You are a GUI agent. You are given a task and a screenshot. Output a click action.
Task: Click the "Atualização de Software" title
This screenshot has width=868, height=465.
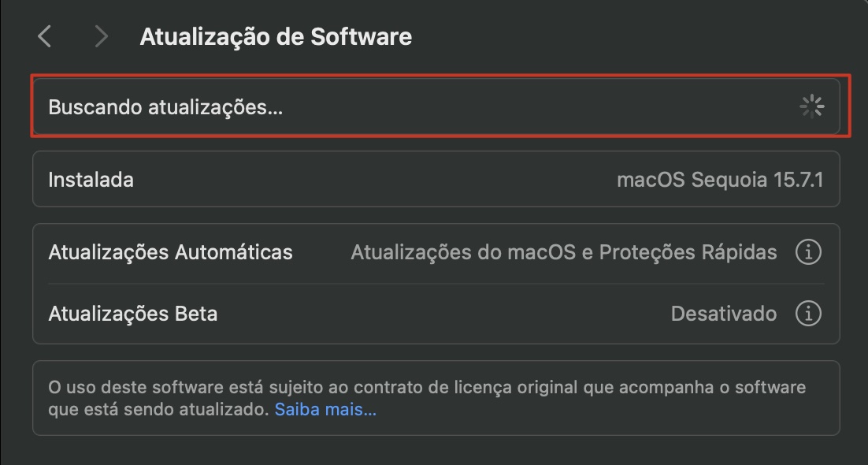pos(276,36)
